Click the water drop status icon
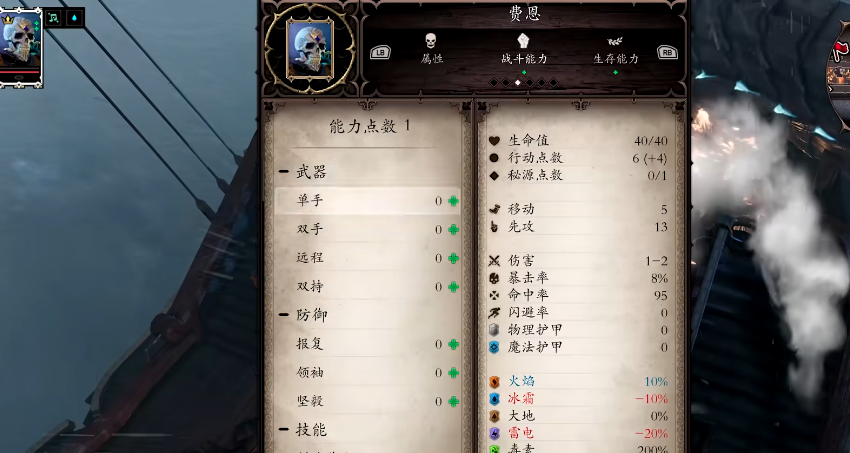The height and width of the screenshot is (453, 850). tap(74, 18)
